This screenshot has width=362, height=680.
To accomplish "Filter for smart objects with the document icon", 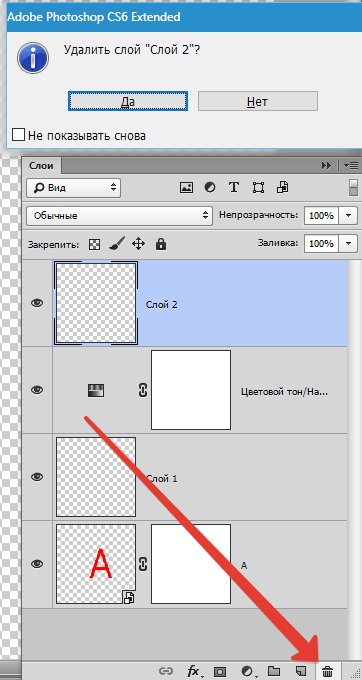I will 283,187.
